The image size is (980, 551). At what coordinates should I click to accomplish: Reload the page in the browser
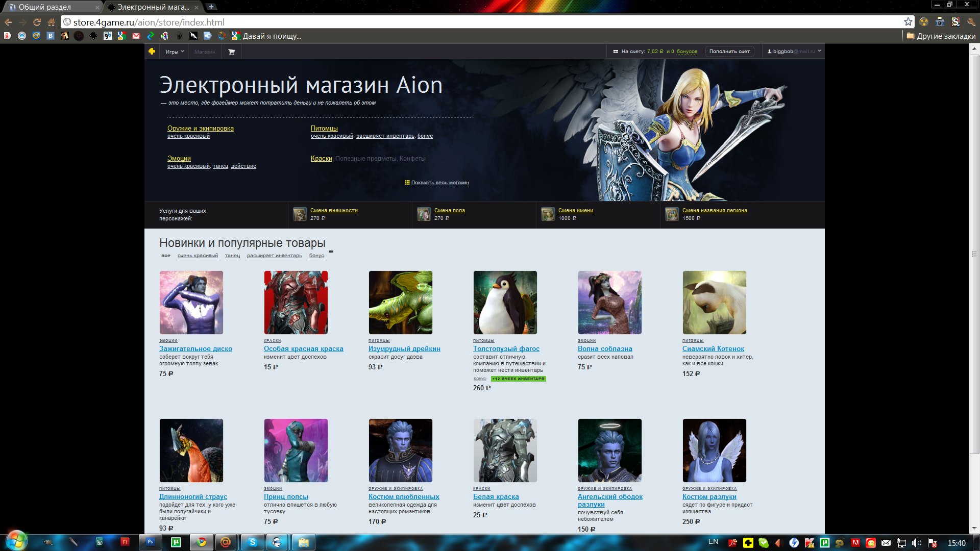[x=37, y=22]
